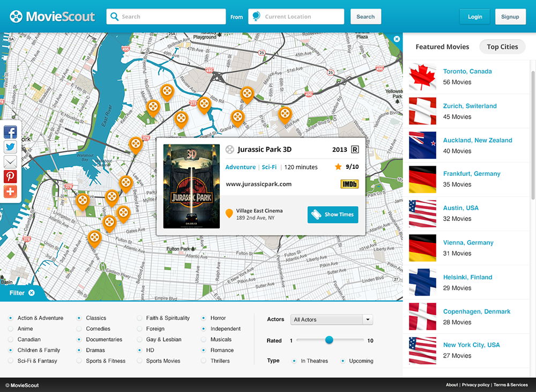Click the Search button

[366, 17]
